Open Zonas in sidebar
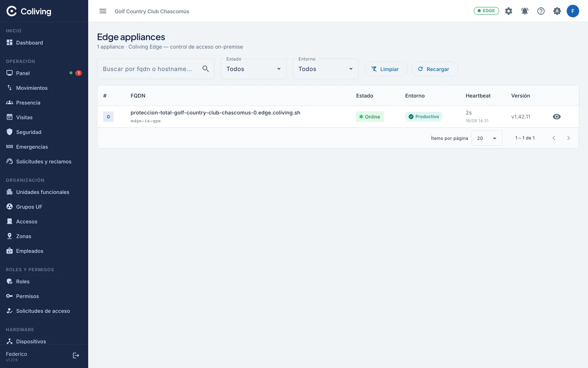This screenshot has width=588, height=368. point(44,236)
